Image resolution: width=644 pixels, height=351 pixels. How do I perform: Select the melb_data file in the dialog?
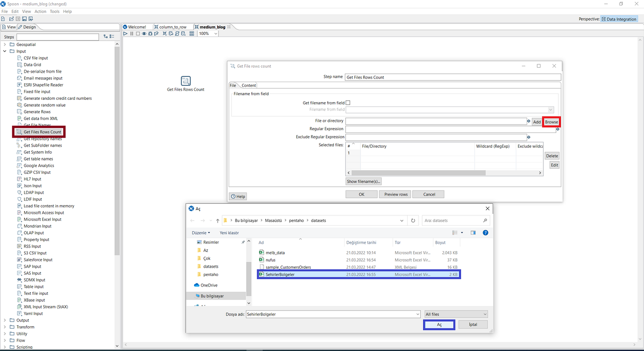pyautogui.click(x=275, y=253)
